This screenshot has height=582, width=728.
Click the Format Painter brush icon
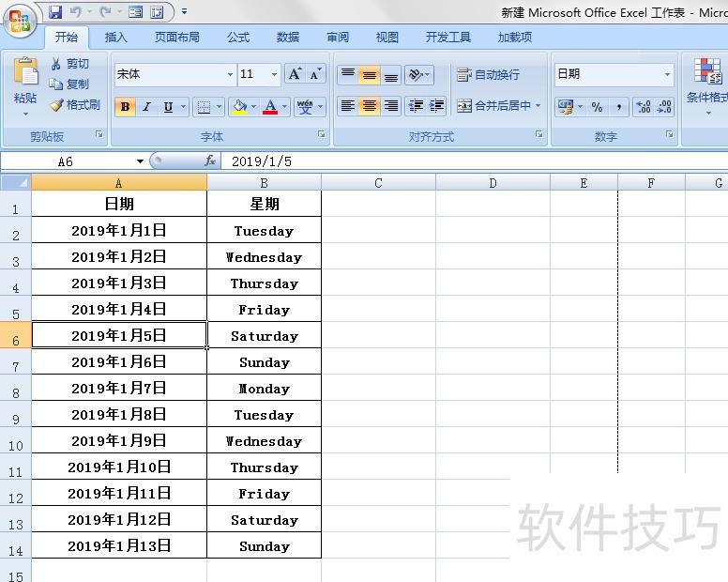[56, 105]
